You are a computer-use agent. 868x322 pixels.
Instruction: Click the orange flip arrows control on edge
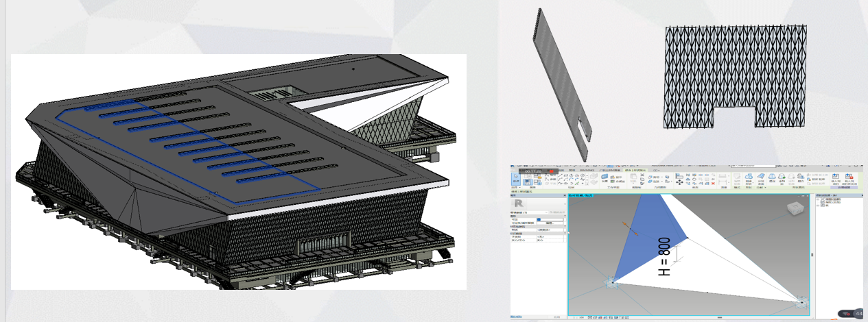(625, 225)
